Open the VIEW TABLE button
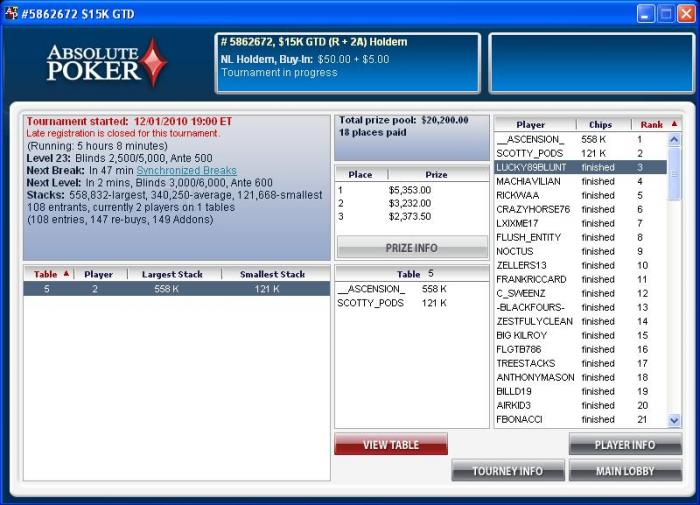This screenshot has height=505, width=700. pyautogui.click(x=391, y=444)
